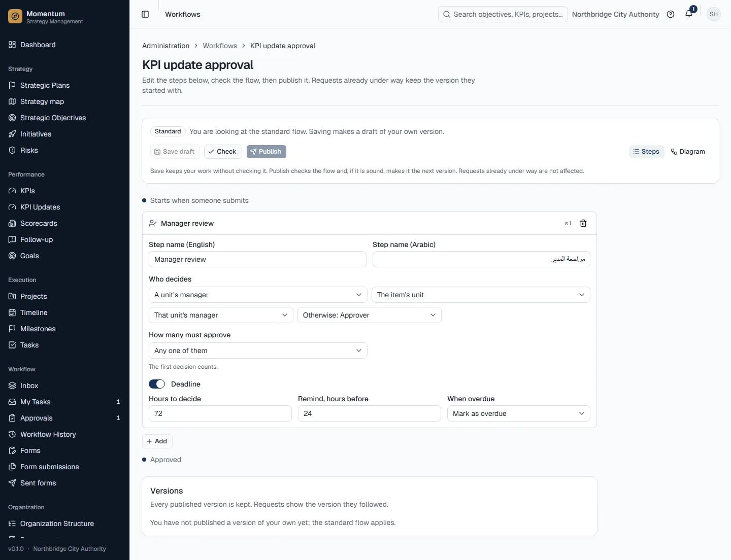Edit the Step name (English) field
The width and height of the screenshot is (731, 560).
(258, 259)
